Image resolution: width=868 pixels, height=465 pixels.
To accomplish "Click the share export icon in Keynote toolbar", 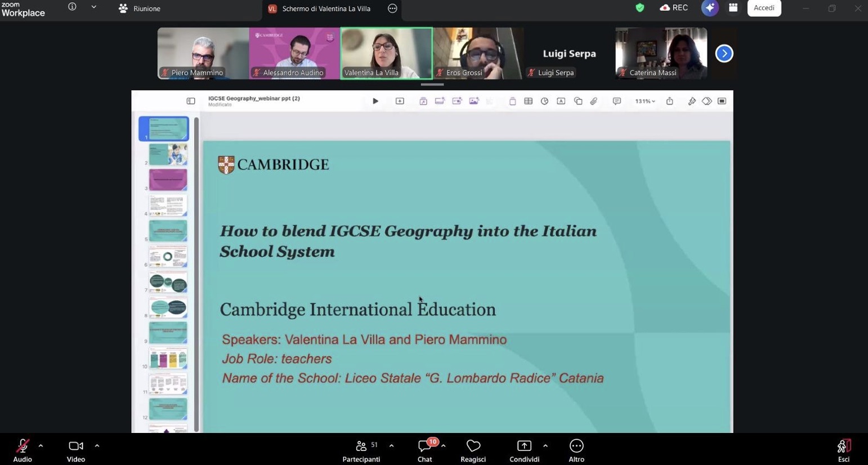I will 669,101.
